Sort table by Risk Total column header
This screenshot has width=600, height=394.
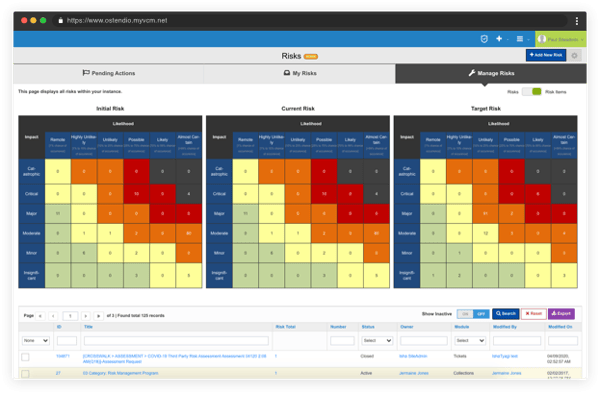(285, 327)
